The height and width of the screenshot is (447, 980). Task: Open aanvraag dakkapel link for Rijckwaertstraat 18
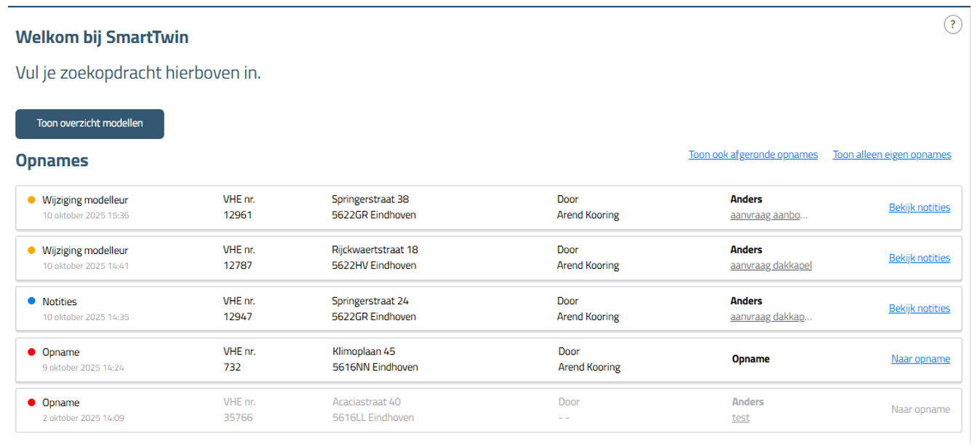770,266
